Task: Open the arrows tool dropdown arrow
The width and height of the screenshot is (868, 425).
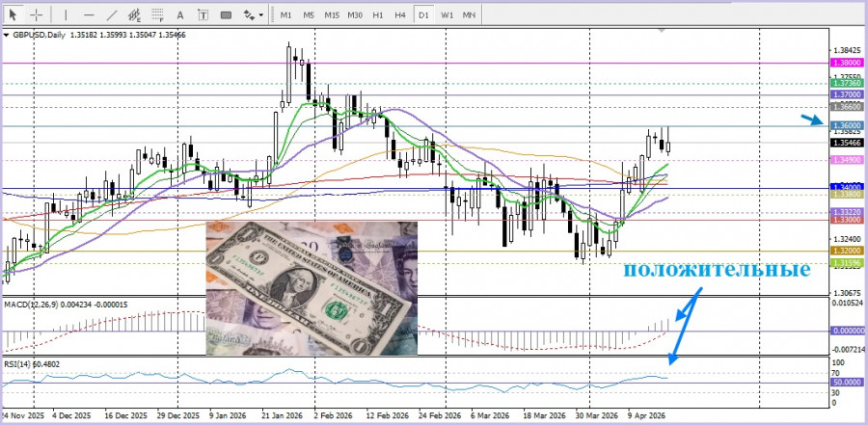Action: click(260, 15)
